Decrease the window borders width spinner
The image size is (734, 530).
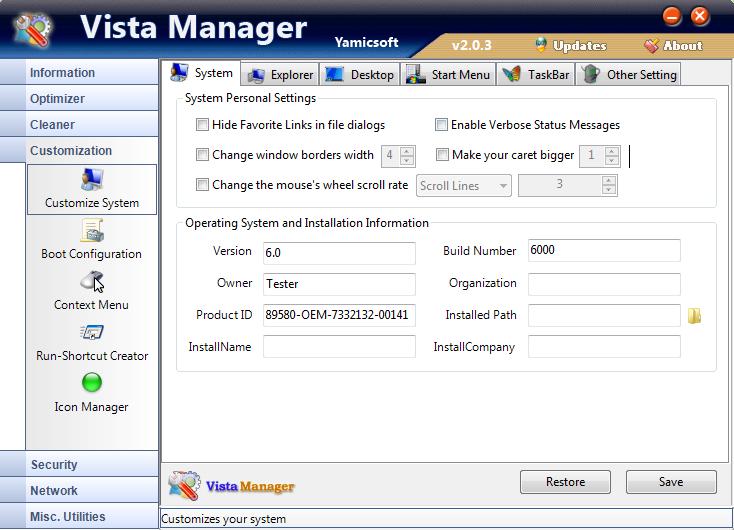pos(407,161)
